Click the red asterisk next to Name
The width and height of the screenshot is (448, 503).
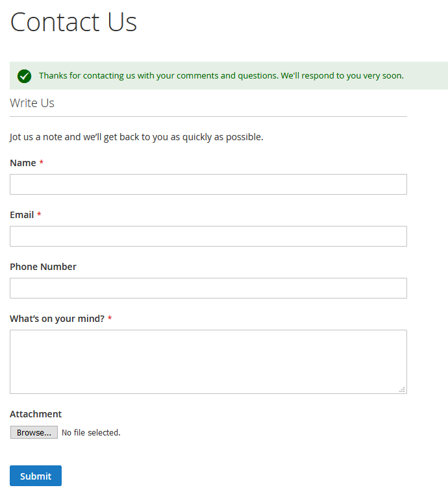[42, 162]
